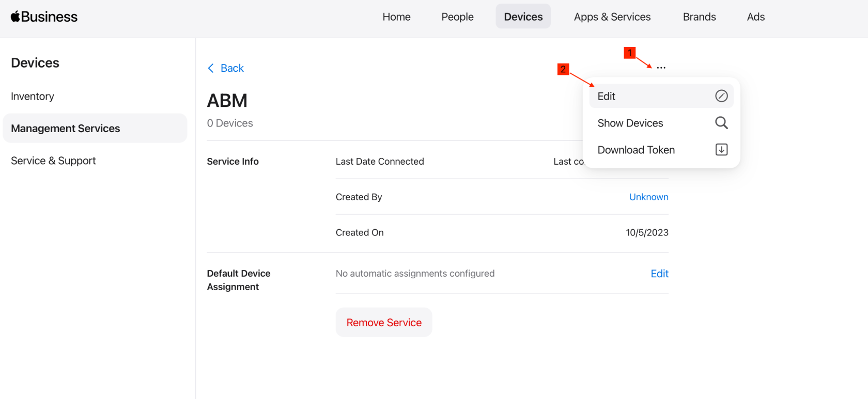Choose Edit from the dropdown menu
Viewport: 868px width, 399px height.
tap(661, 96)
